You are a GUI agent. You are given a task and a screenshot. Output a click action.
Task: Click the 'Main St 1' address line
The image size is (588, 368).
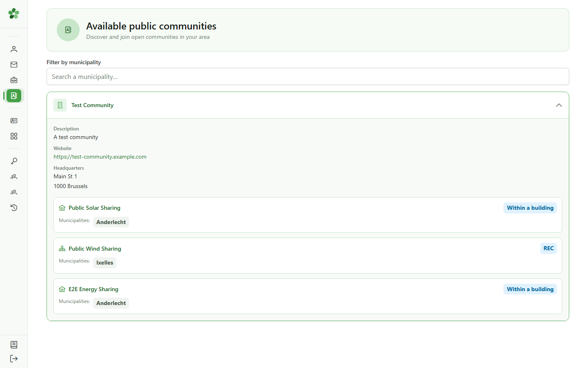(65, 176)
